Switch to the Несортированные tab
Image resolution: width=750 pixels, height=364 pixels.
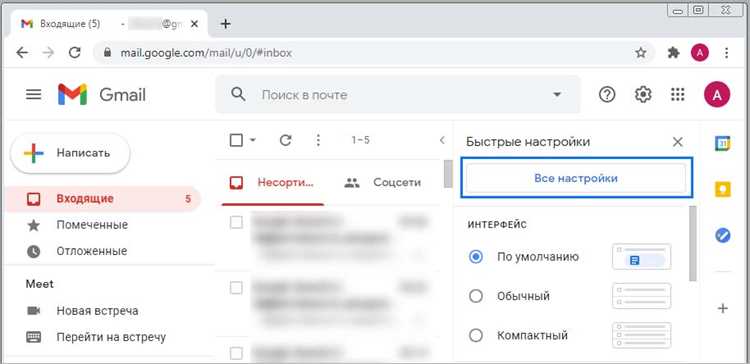pos(273,182)
